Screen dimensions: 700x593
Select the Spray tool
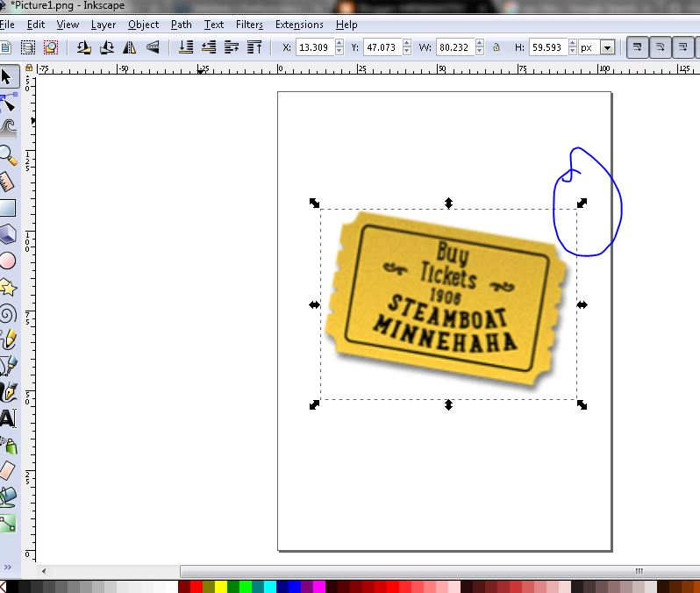[8, 445]
